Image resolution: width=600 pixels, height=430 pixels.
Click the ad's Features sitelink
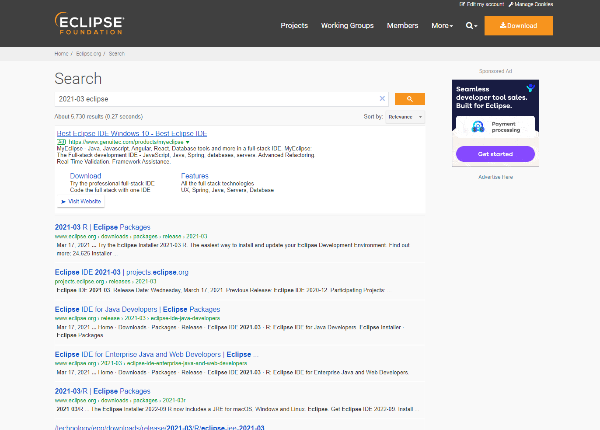click(x=194, y=176)
